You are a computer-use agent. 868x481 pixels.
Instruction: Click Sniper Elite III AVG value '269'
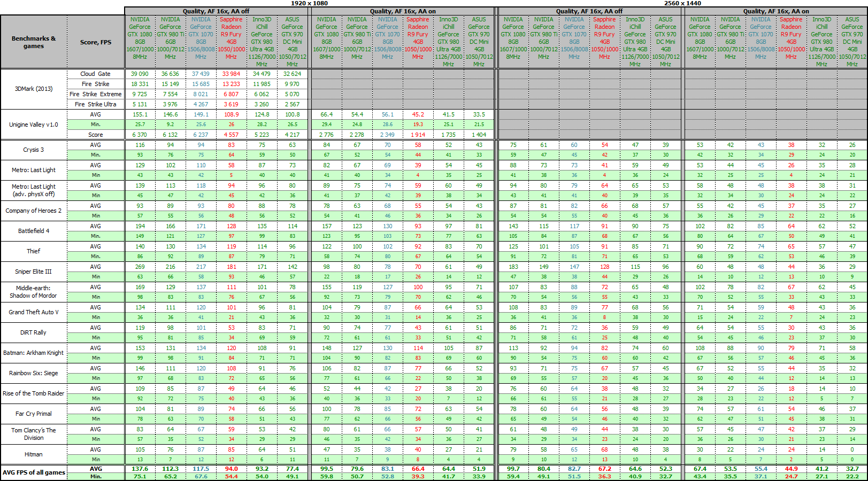coord(140,267)
